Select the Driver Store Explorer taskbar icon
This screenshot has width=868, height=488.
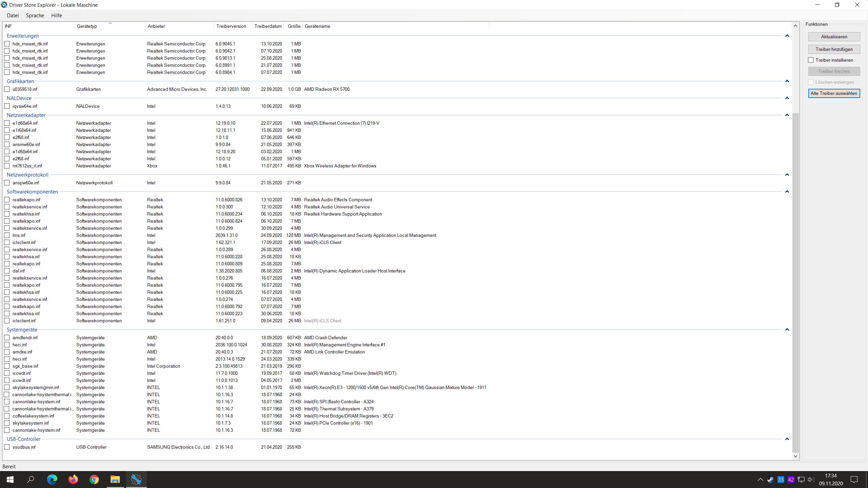(x=136, y=480)
